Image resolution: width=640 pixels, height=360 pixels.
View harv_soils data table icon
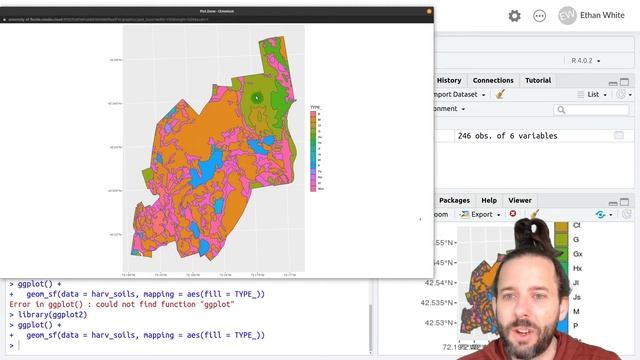(x=619, y=135)
